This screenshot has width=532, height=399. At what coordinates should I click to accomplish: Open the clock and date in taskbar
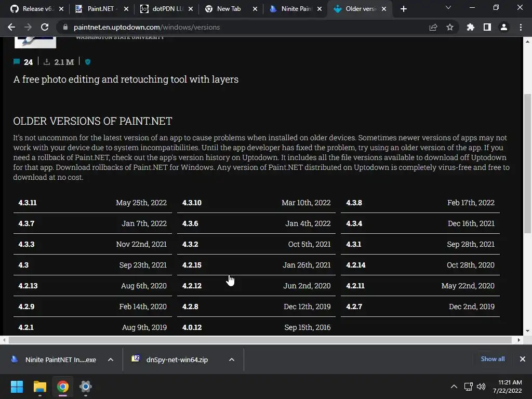[507, 387]
